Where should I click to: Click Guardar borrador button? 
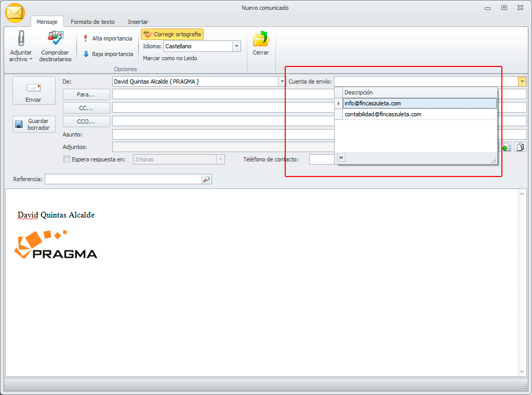point(34,124)
